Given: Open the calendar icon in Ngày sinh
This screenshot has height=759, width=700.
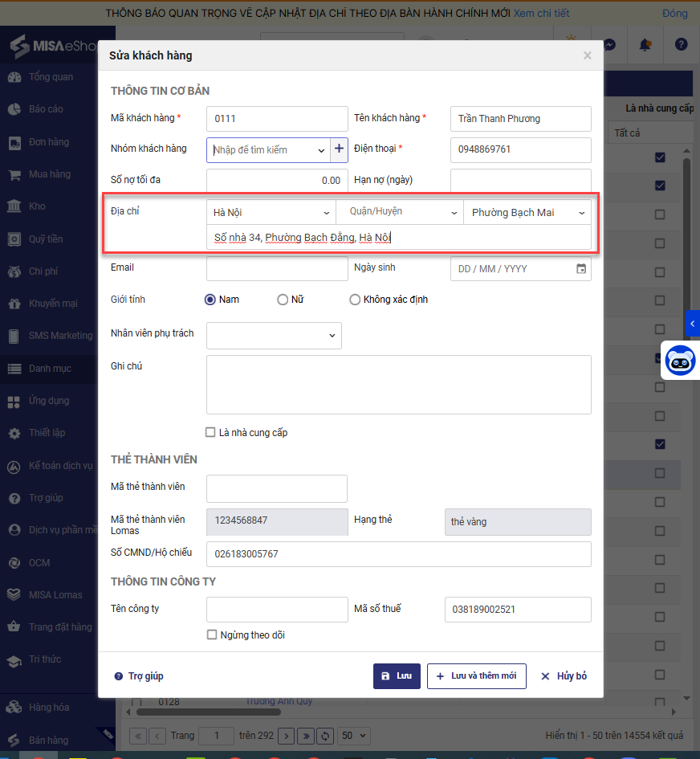Looking at the screenshot, I should 581,268.
